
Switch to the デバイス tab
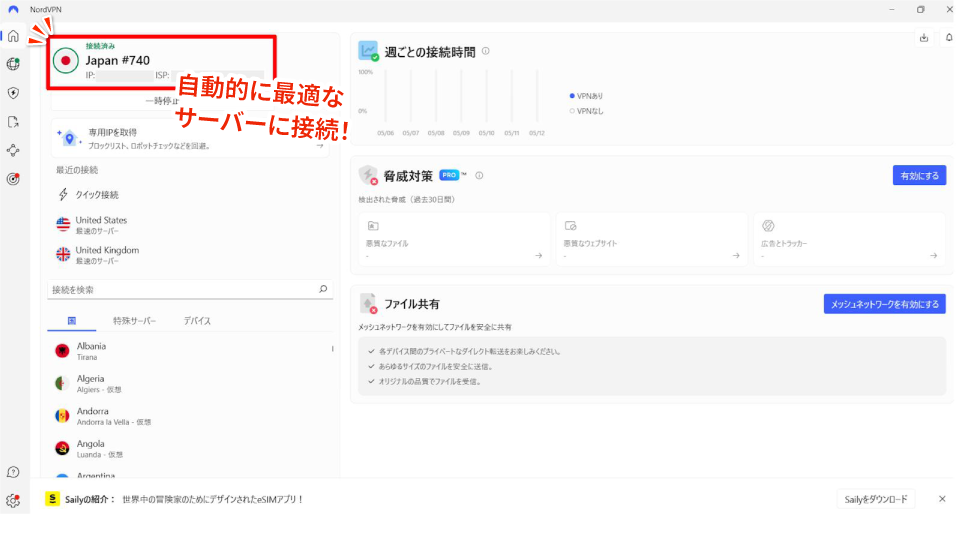click(x=197, y=321)
